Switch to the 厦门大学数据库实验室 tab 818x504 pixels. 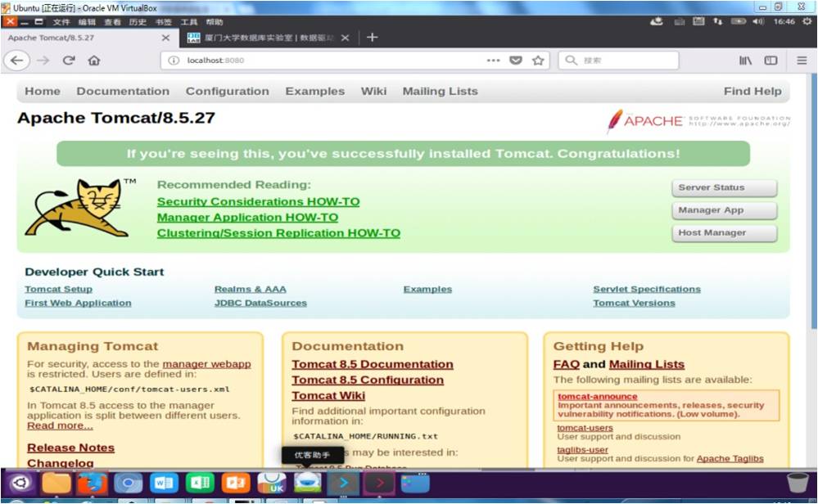[269, 38]
